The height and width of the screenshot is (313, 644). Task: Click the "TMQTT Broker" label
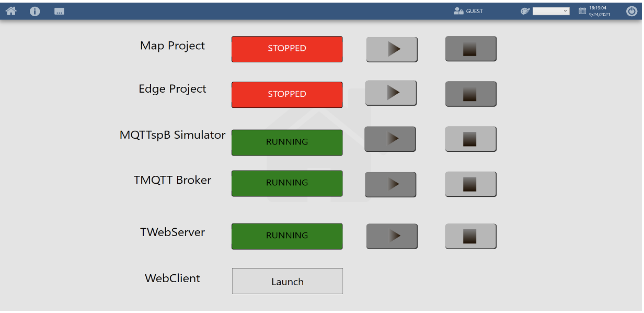tap(172, 180)
